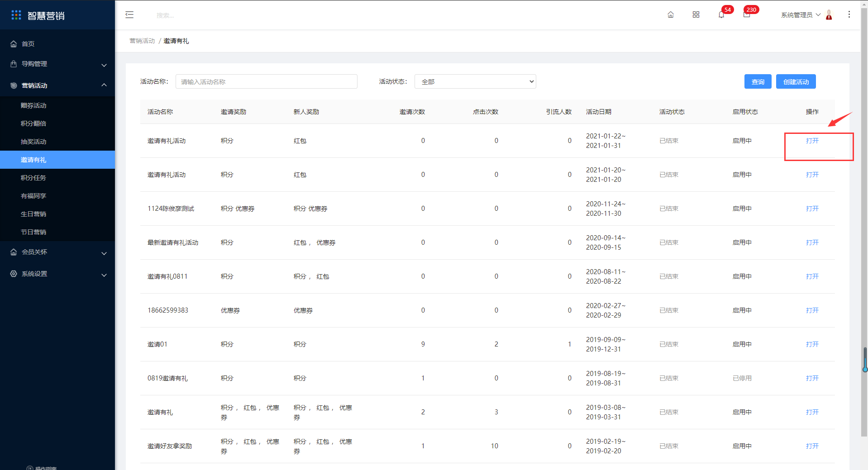Click the 智慧营销 grid logo icon

[x=16, y=15]
